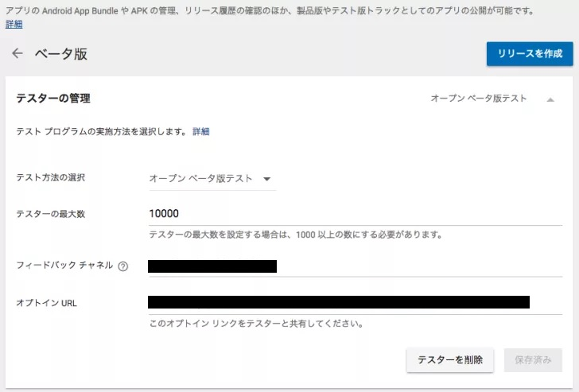
Task: Click the help icon next to フィードバック チャネル
Action: coord(123,266)
